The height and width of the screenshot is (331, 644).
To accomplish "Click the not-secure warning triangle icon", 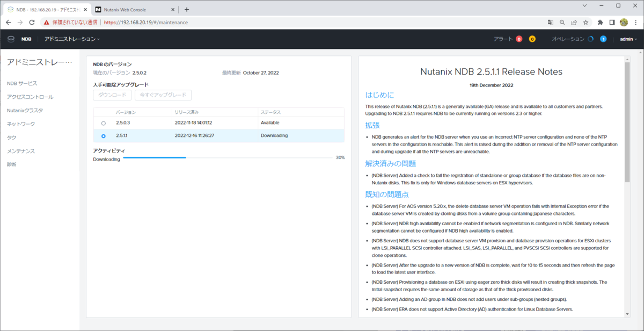I will coord(47,23).
